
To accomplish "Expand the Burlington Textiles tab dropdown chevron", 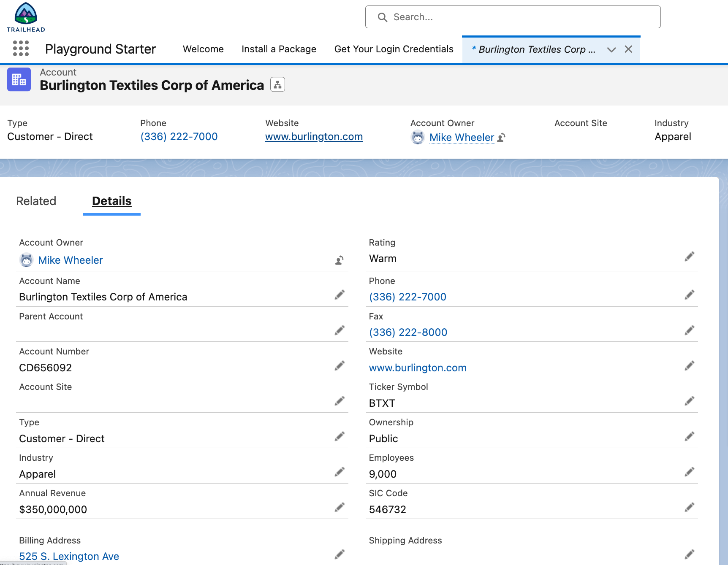I will 611,50.
